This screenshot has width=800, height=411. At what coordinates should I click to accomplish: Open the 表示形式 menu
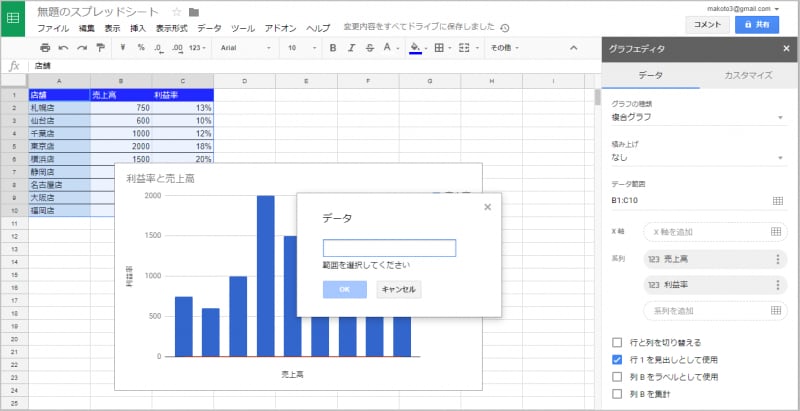[x=172, y=29]
